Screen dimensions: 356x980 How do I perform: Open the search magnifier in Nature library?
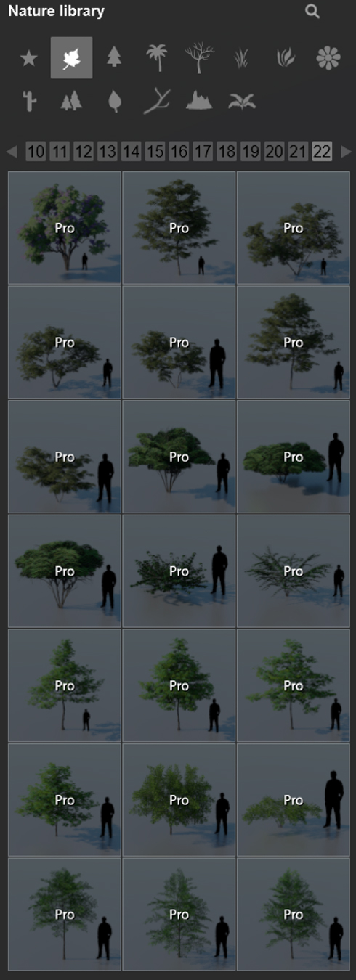(x=312, y=12)
